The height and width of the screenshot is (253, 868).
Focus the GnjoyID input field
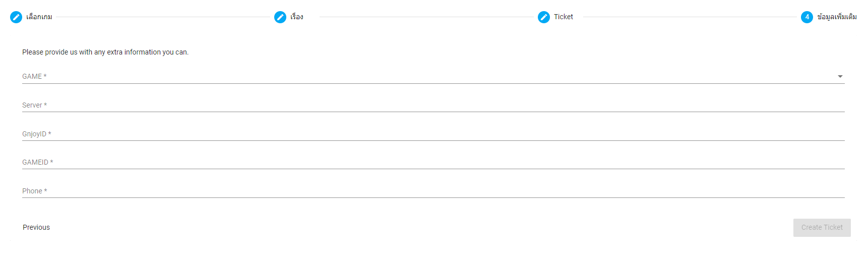[x=433, y=134]
